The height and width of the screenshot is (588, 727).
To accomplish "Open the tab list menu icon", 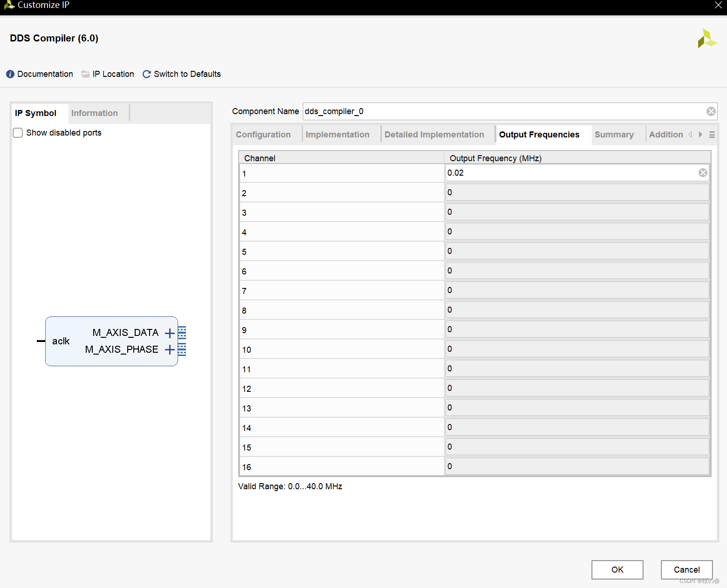I will [712, 135].
